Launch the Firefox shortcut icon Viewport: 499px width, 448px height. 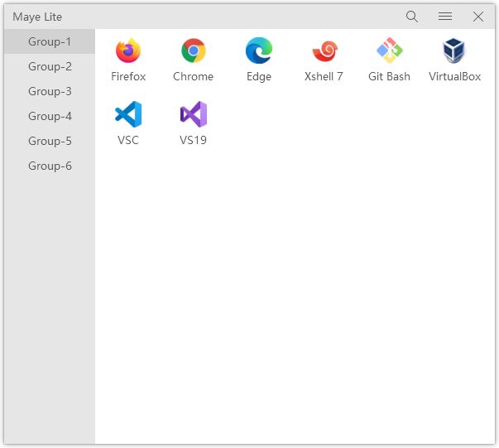pyautogui.click(x=128, y=51)
